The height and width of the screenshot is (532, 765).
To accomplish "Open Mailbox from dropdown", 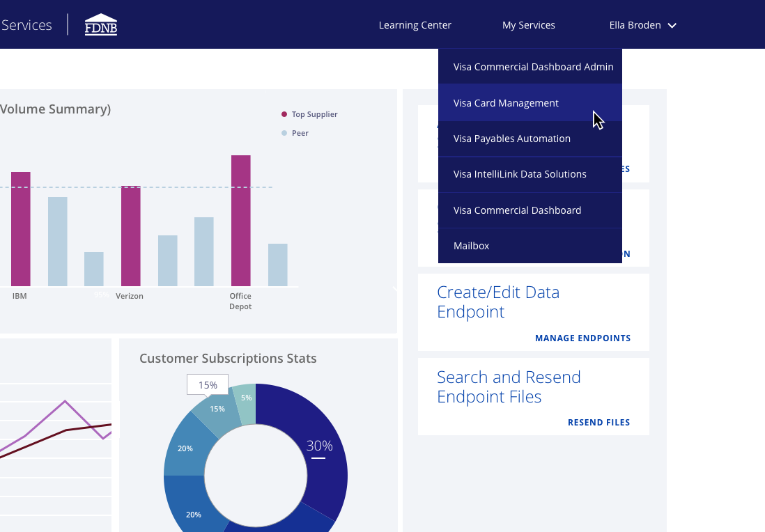I will point(530,246).
